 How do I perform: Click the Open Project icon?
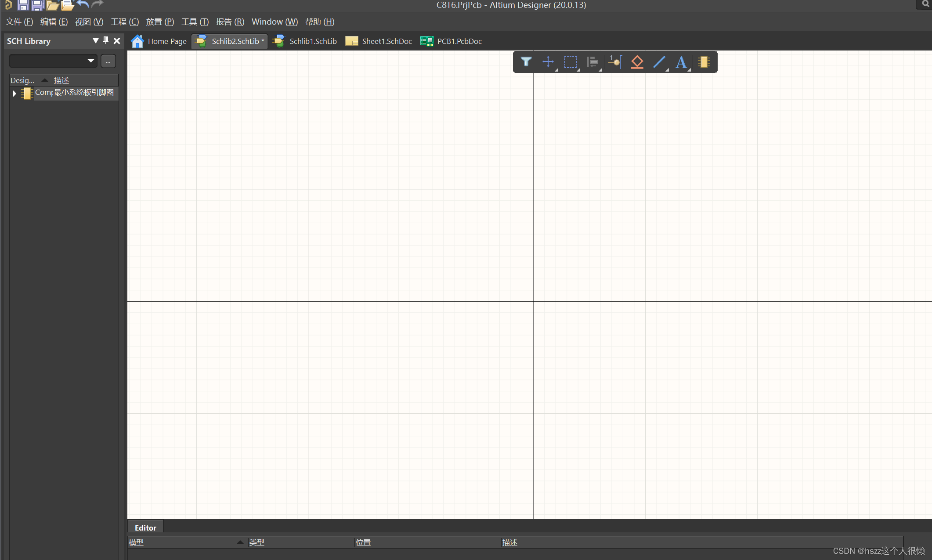(x=68, y=5)
